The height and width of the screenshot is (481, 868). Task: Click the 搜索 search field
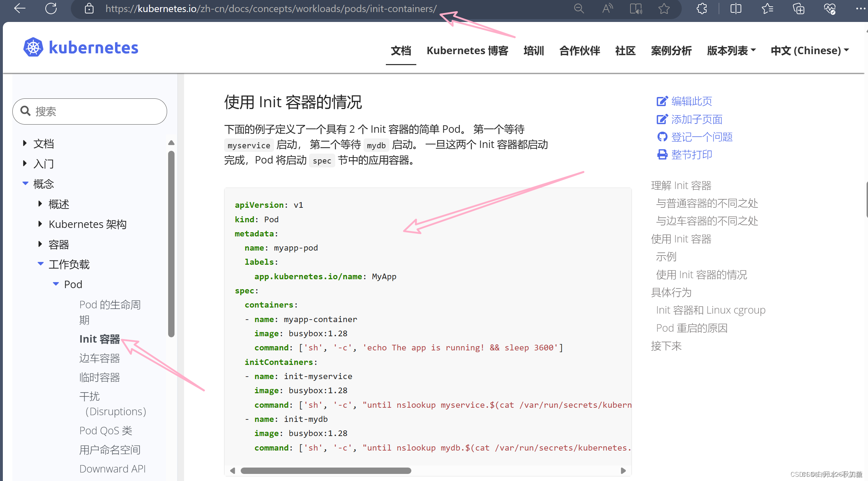[x=90, y=111]
